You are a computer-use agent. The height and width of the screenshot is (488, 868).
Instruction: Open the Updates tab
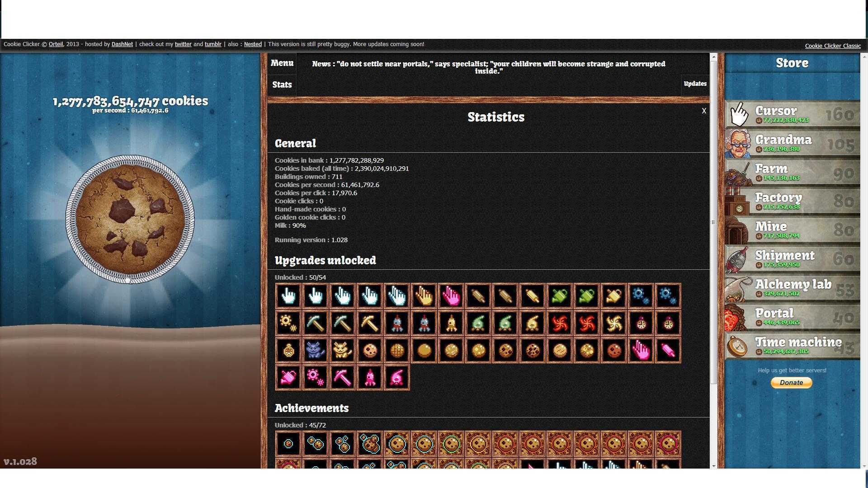[695, 84]
